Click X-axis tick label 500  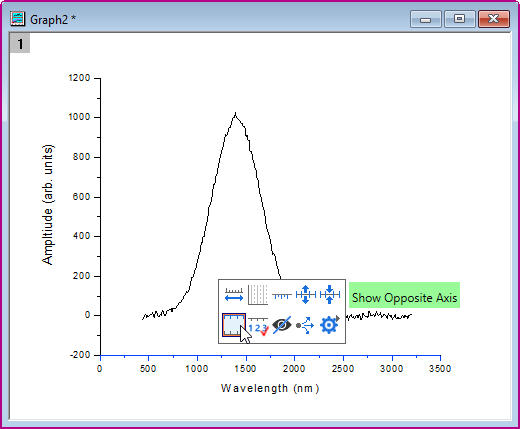coord(148,369)
